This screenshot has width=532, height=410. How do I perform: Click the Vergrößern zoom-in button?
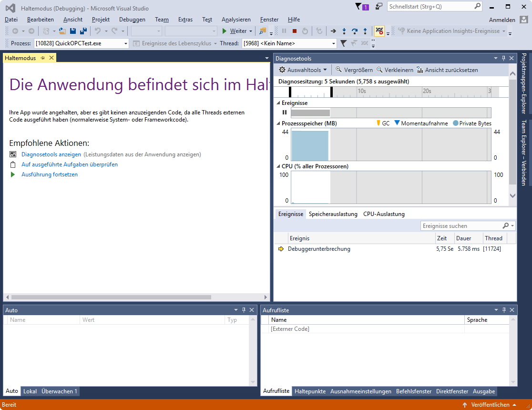[x=354, y=70]
